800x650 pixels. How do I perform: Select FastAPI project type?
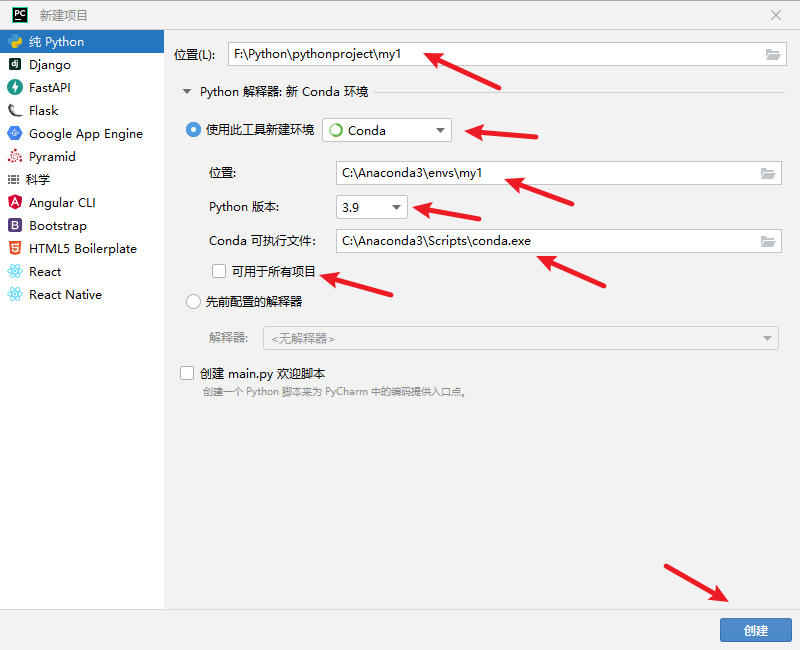82,87
